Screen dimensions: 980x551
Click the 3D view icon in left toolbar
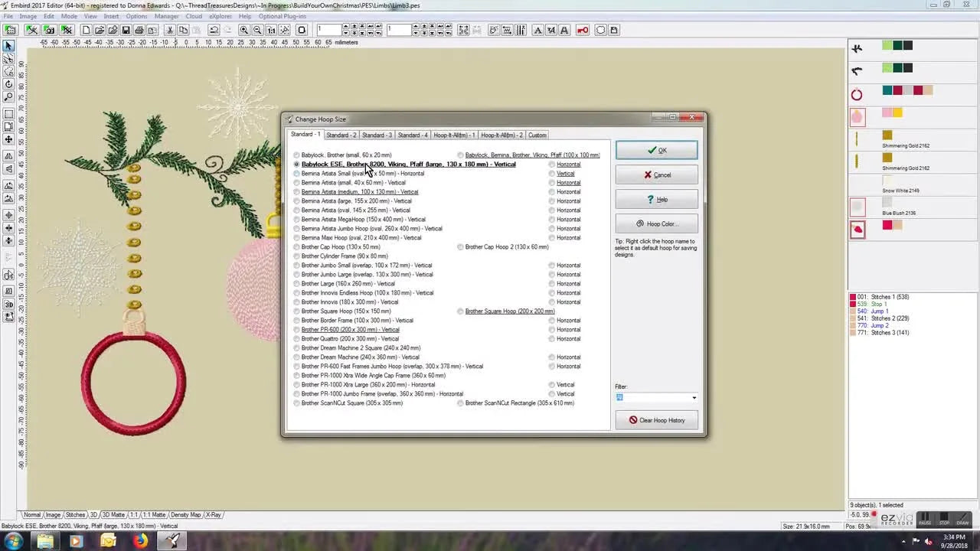pos(8,304)
